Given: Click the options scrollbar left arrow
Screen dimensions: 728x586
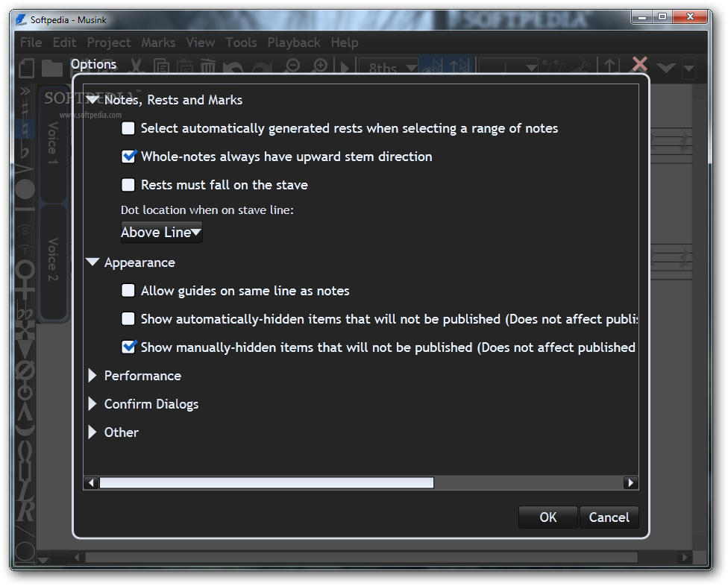Looking at the screenshot, I should 91,482.
